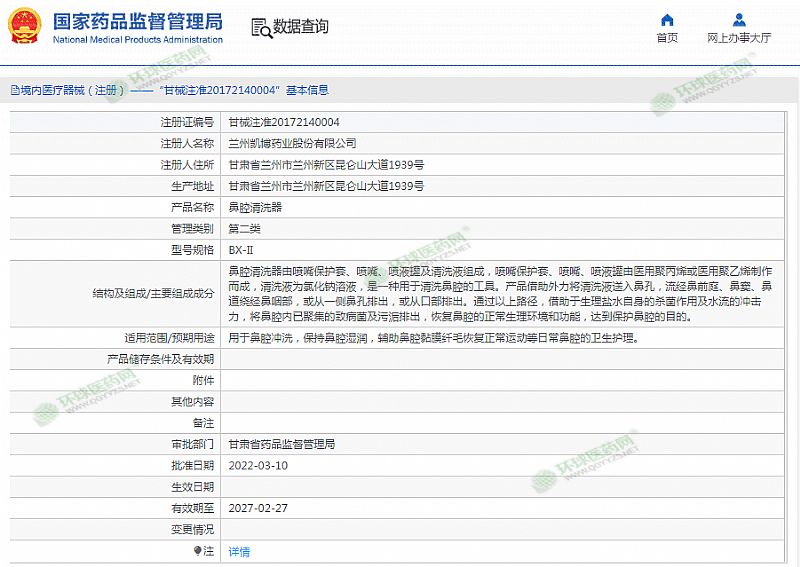Click the 第二类 management category value
The width and height of the screenshot is (800, 567).
pyautogui.click(x=245, y=229)
